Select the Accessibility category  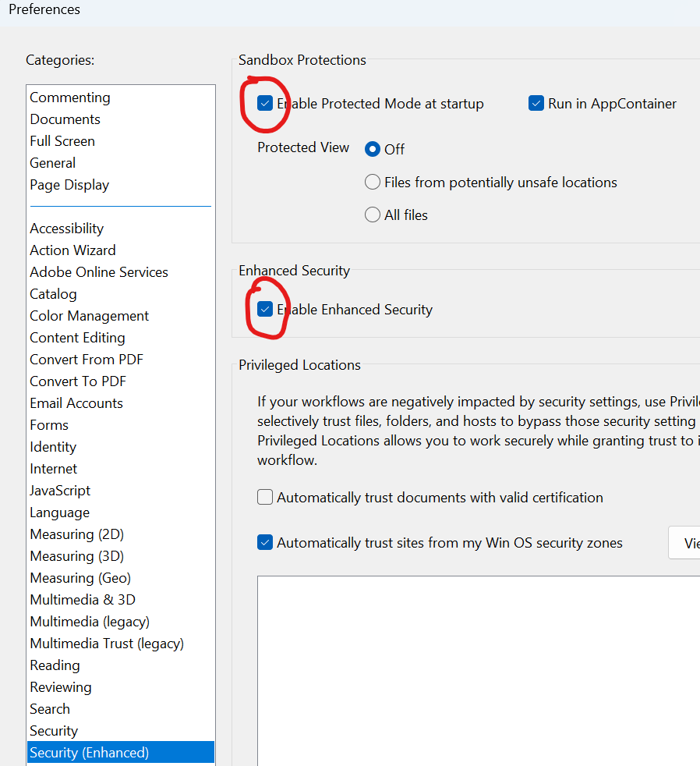[x=66, y=228]
